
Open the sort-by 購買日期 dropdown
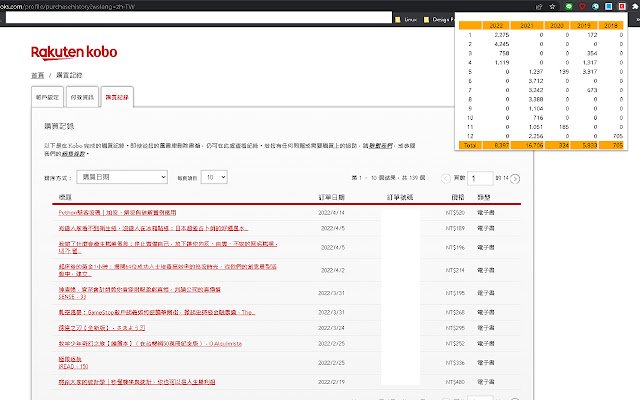[122, 177]
